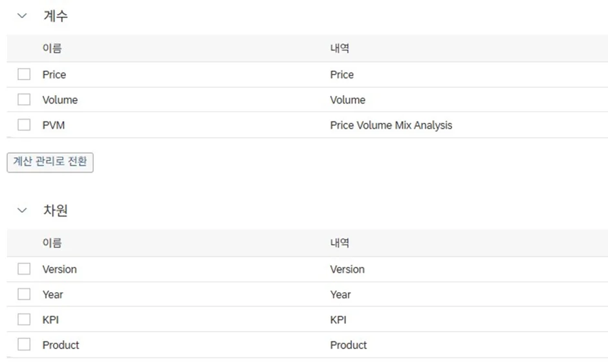The image size is (608, 364).
Task: Click 이름 column header in 차원 table
Action: (x=52, y=243)
